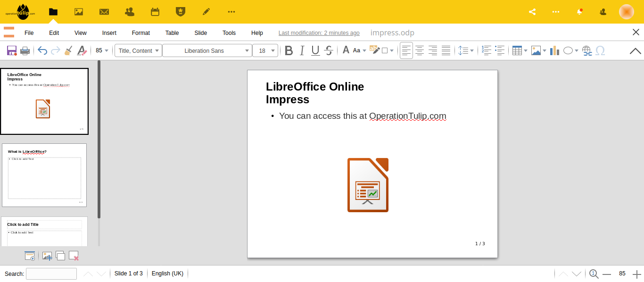The height and width of the screenshot is (282, 644).
Task: Toggle bold formatting
Action: tap(289, 50)
